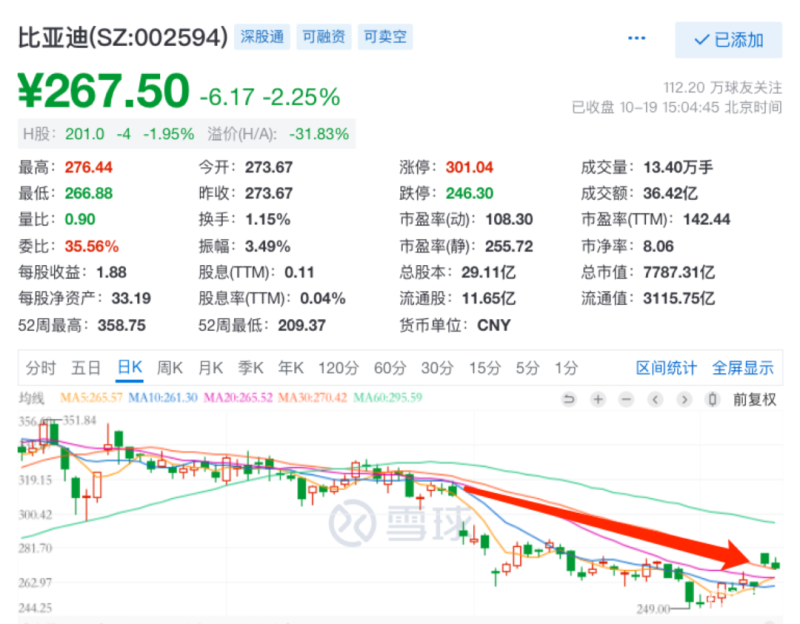
Task: Select the 30分 chart tab
Action: [437, 368]
